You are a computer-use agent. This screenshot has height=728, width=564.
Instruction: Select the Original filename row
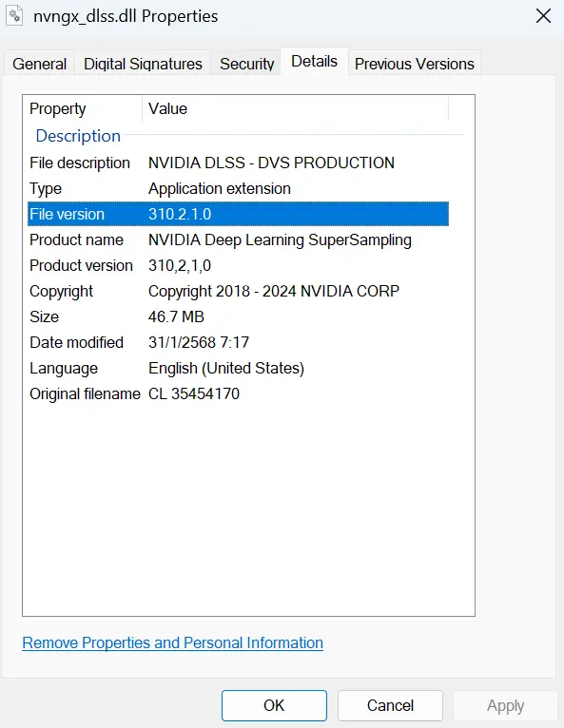(x=238, y=393)
